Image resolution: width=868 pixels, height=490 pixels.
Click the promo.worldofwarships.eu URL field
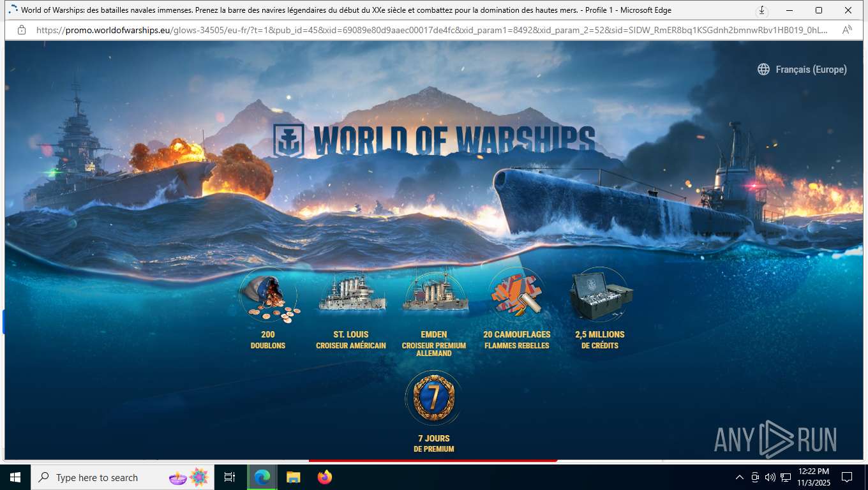click(433, 30)
